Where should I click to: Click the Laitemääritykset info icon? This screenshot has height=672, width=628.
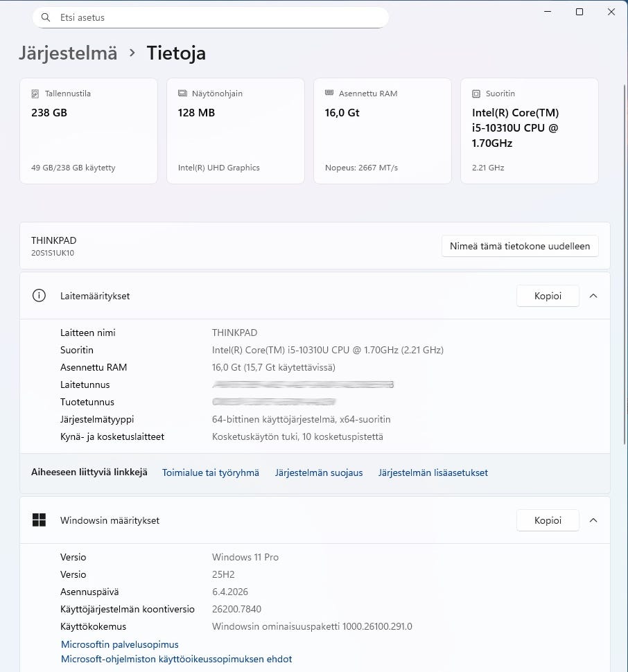39,296
